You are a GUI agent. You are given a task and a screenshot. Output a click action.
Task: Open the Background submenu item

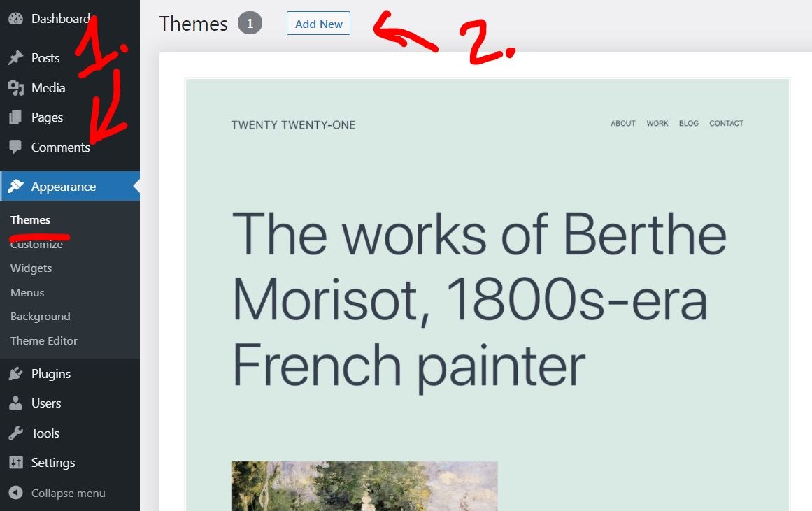pos(40,317)
